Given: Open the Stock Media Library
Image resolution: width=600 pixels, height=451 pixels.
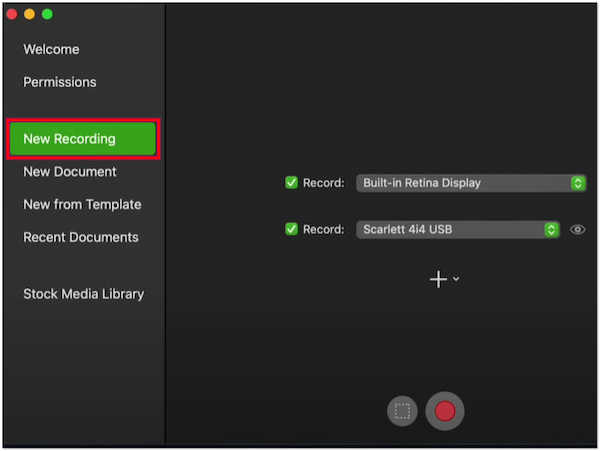Looking at the screenshot, I should (x=83, y=294).
